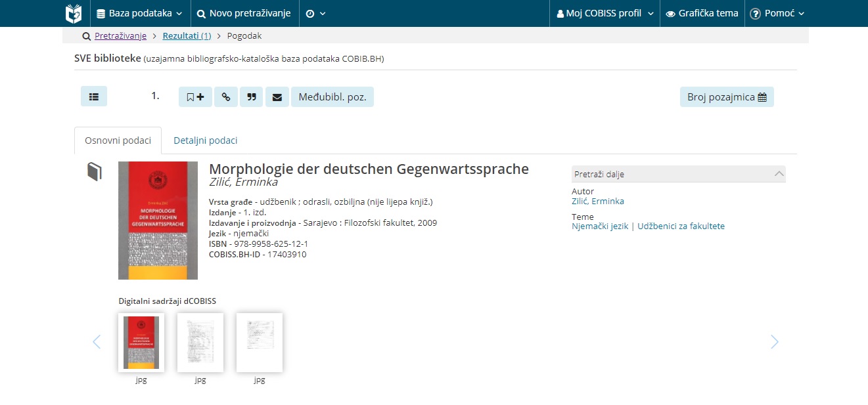This screenshot has width=868, height=405.
Task: Toggle Grafička tema display mode
Action: 702,13
